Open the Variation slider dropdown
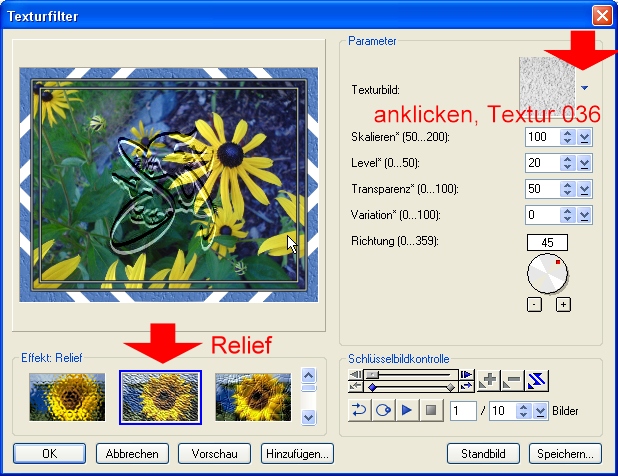The width and height of the screenshot is (618, 476). click(584, 215)
